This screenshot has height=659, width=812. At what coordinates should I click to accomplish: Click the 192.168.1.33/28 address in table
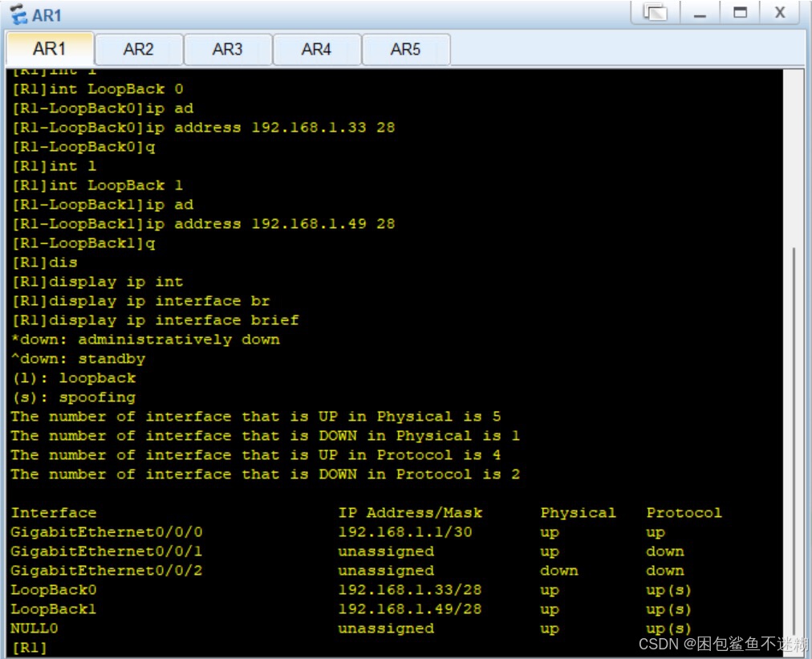click(x=410, y=590)
